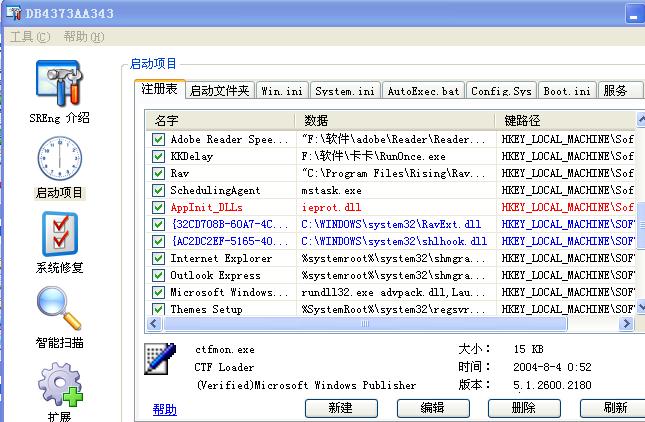
Task: Disable the Outlook Express checkbox
Action: 158,275
